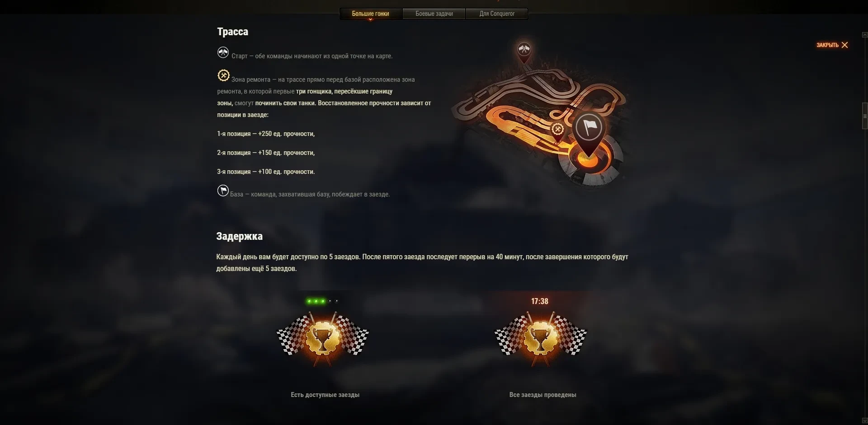
Task: Select the Для Conqueror tab
Action: [x=497, y=14]
